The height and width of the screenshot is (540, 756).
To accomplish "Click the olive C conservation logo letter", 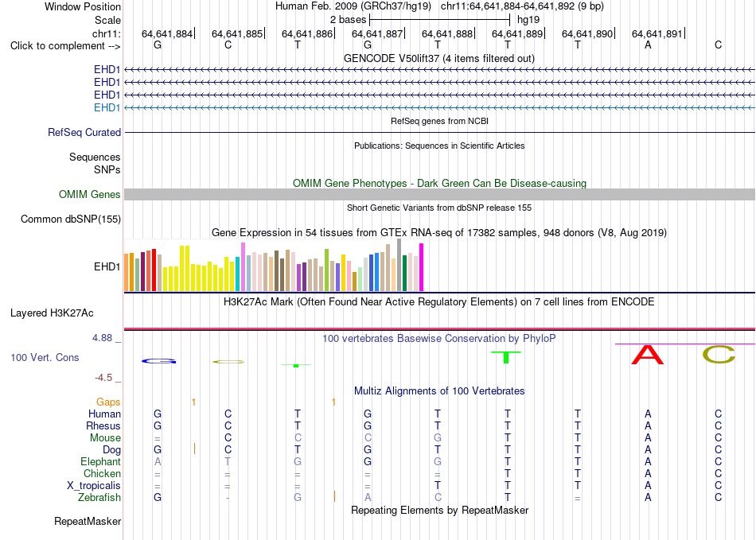I will [719, 355].
